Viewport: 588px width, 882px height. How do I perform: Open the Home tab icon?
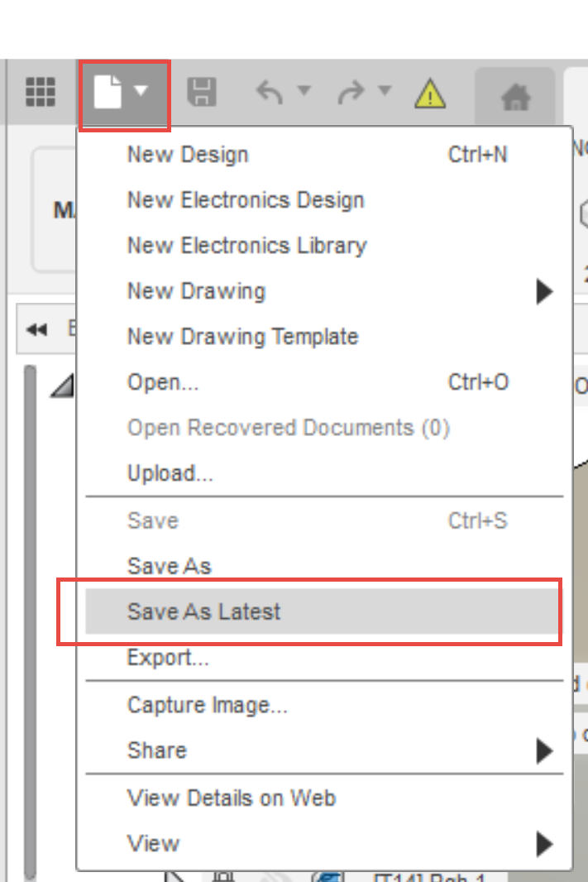pos(516,98)
